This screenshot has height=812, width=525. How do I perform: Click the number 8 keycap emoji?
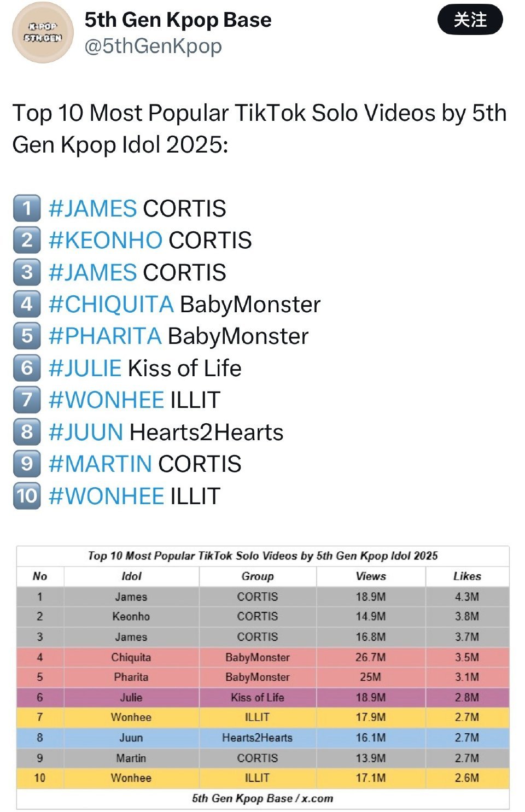click(27, 431)
